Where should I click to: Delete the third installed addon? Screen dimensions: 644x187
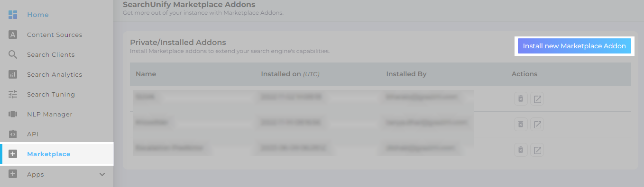pos(521,150)
